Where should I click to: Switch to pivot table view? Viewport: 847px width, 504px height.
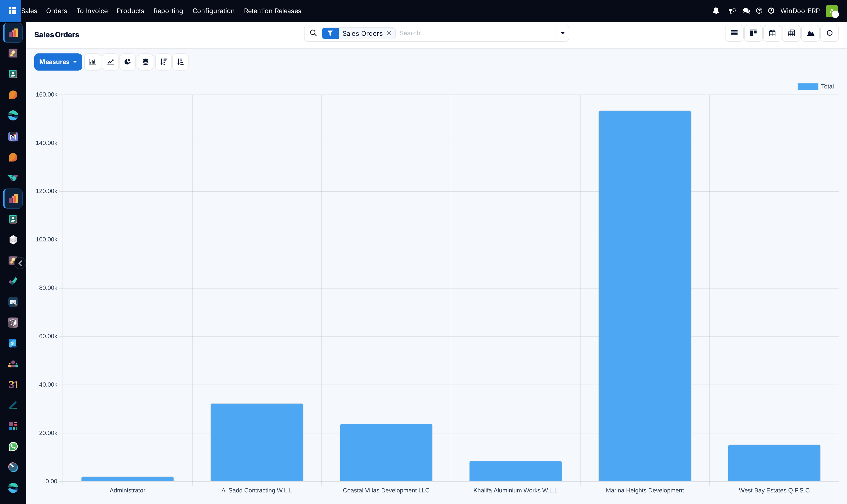pos(791,33)
